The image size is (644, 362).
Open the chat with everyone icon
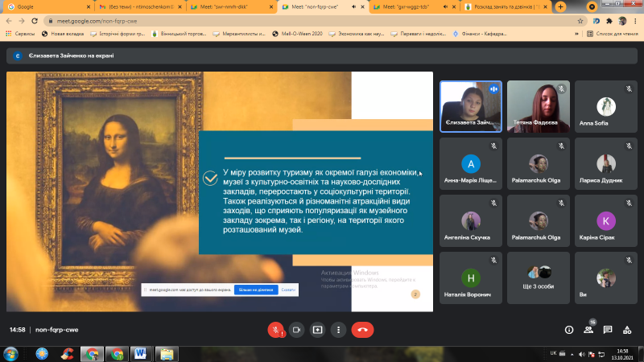click(x=608, y=330)
